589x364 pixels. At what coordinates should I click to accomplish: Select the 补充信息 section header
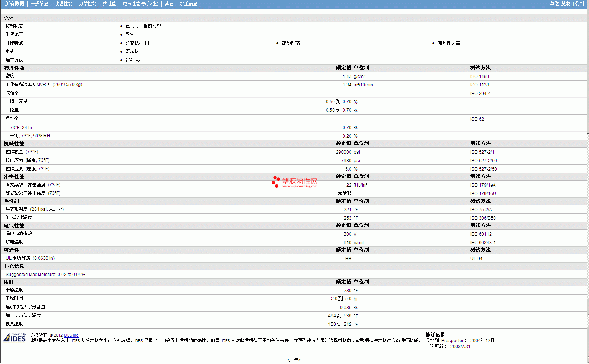14,266
